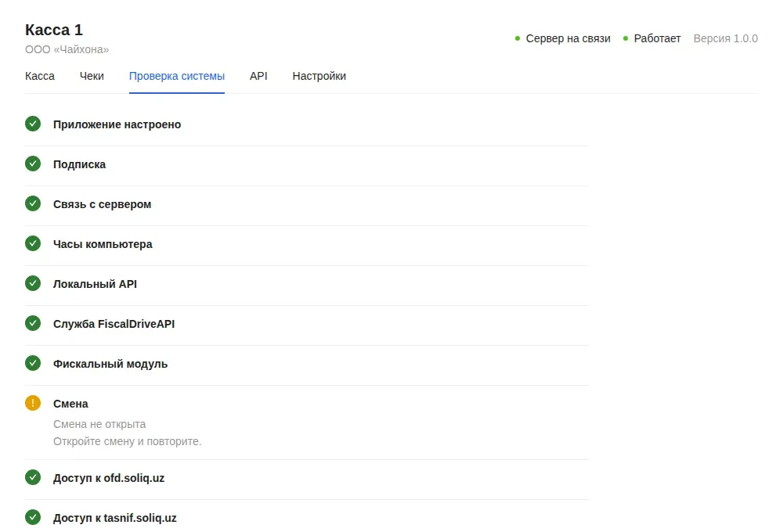Image resolution: width=783 pixels, height=532 pixels.
Task: Click the check icon beside Доступ к tasnif.soliq.uz
Action: (33, 518)
